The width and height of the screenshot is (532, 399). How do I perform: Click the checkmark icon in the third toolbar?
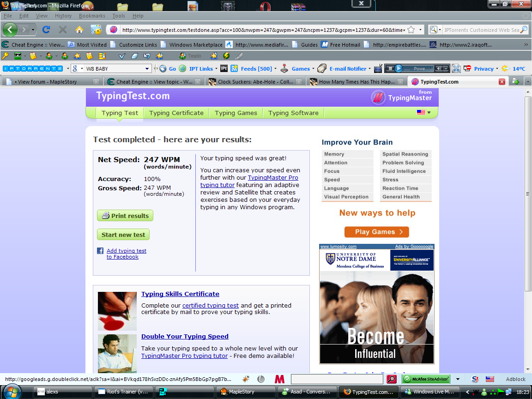[122, 56]
